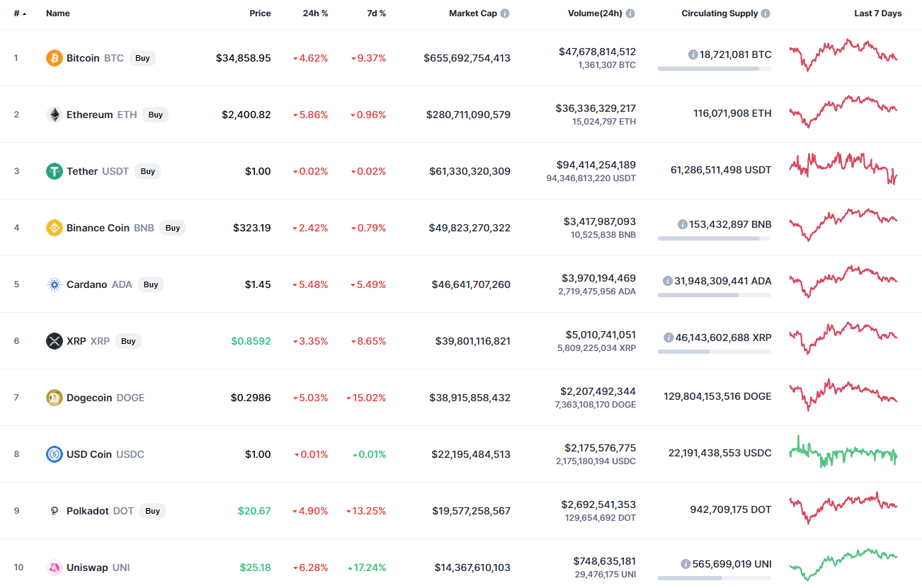Sort coins by 24h % header
The height and width of the screenshot is (588, 922).
tap(314, 13)
